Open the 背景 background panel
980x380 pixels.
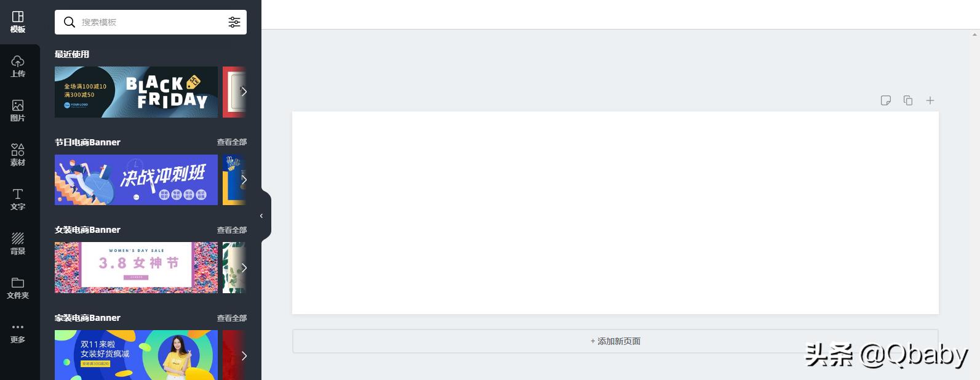pos(18,244)
